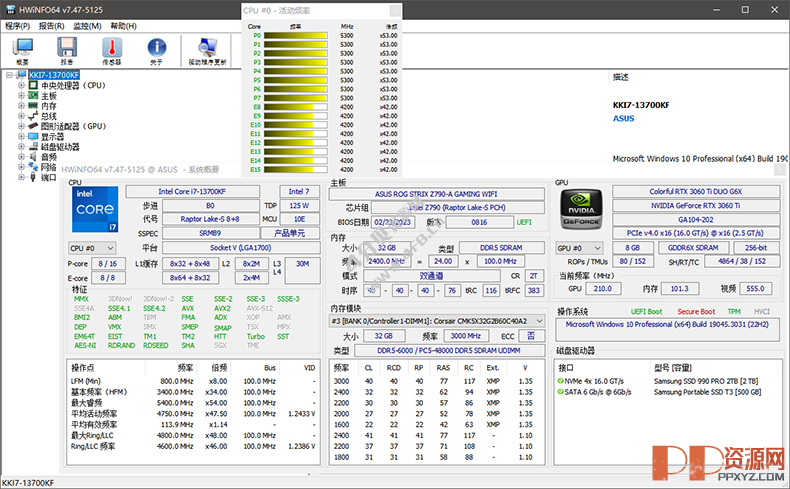Click the green check icon beside SATA 6 Gb/s
This screenshot has height=489, width=790.
pyautogui.click(x=560, y=392)
